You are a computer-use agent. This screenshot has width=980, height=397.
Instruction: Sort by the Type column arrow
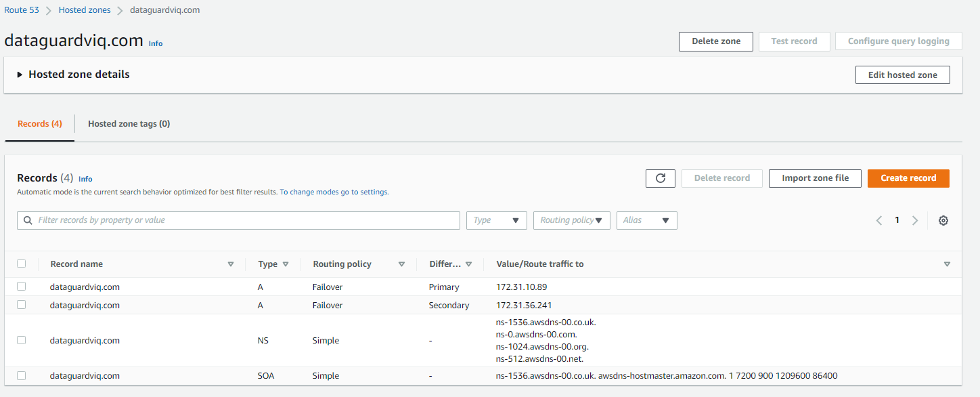click(x=286, y=264)
